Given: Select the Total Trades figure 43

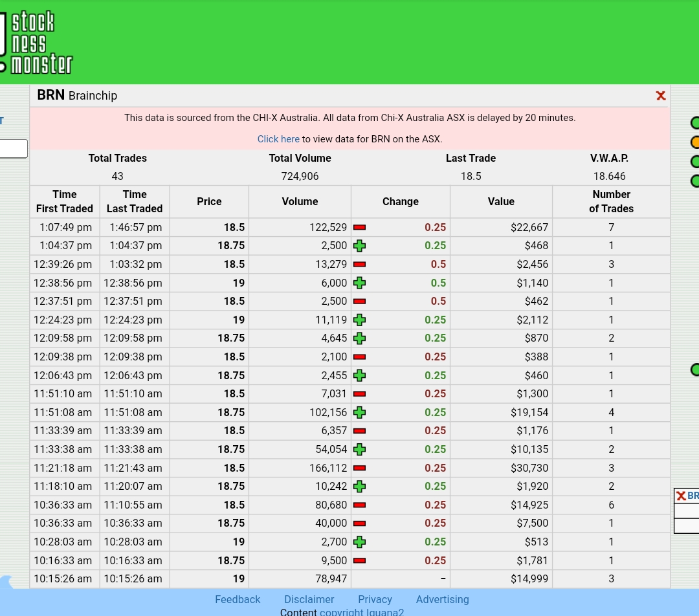Looking at the screenshot, I should [117, 176].
